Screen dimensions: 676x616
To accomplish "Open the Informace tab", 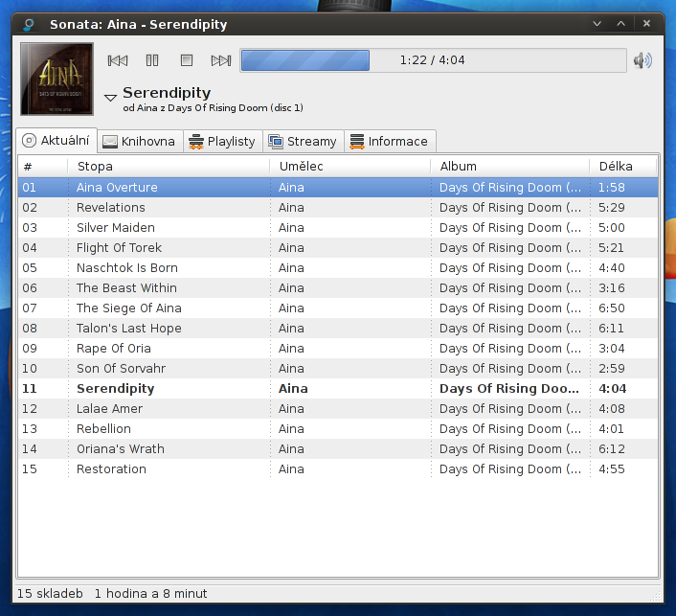I will tap(390, 142).
